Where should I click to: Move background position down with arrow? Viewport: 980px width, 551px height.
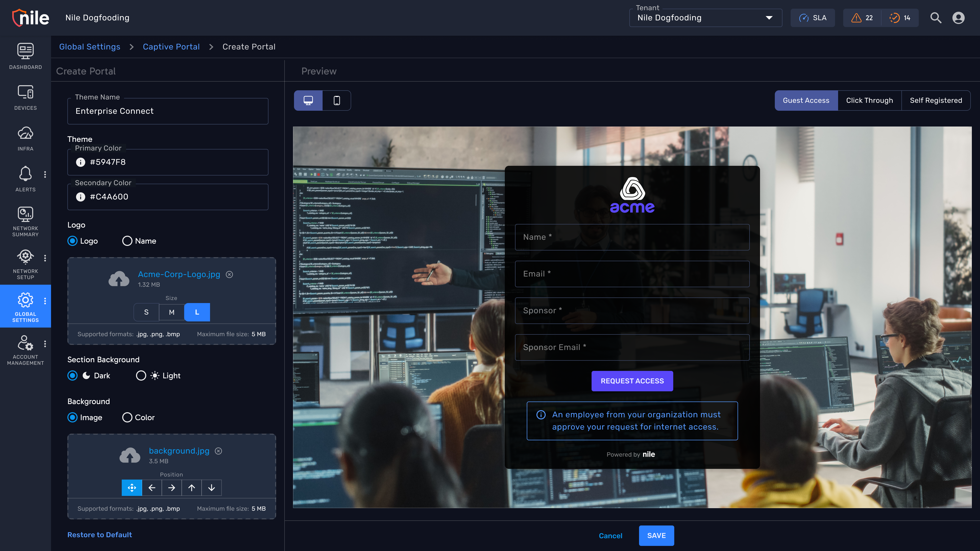pos(212,488)
